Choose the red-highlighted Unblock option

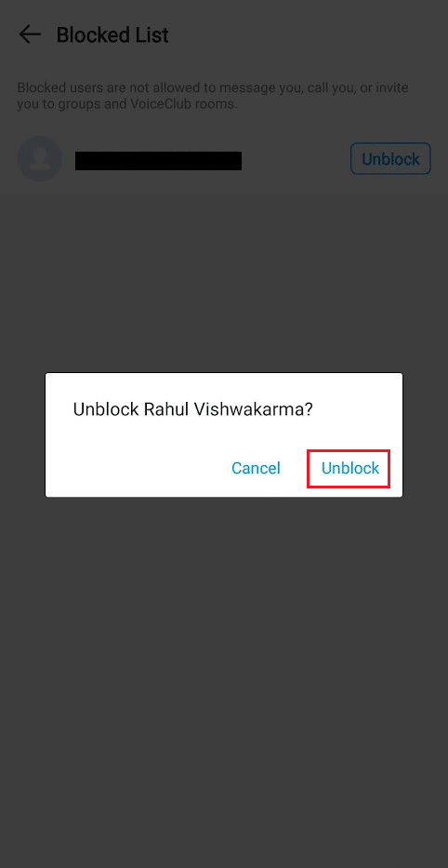pyautogui.click(x=350, y=468)
